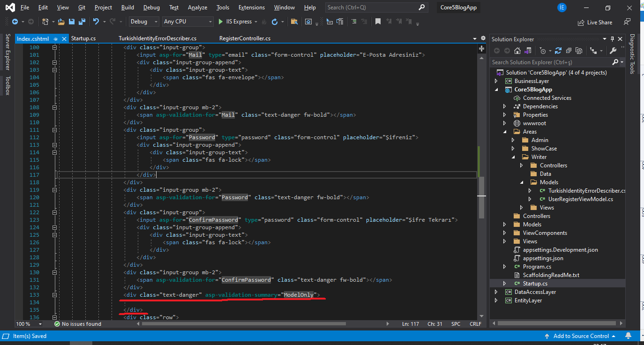Switch to TurkishIdentityErrorDescriber.cs tab

point(157,38)
